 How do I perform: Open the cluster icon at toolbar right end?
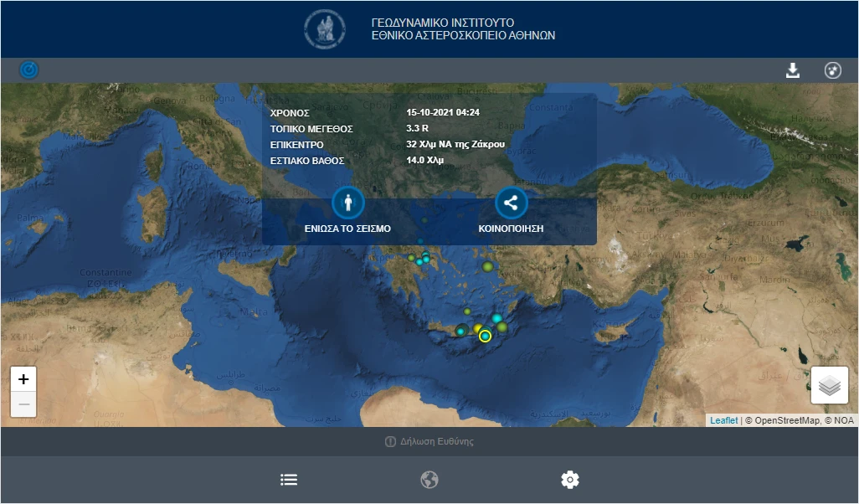click(833, 70)
